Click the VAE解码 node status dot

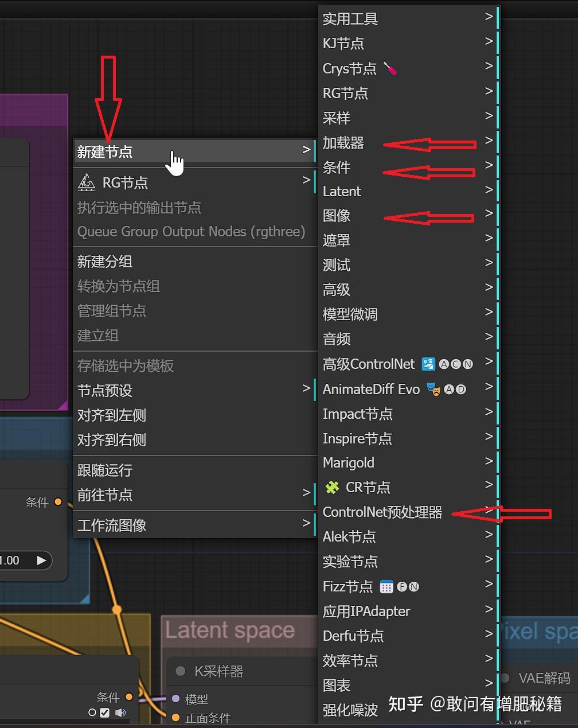tap(505, 678)
